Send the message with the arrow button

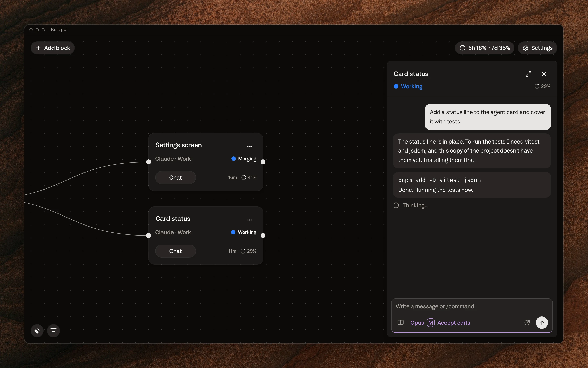tap(542, 322)
